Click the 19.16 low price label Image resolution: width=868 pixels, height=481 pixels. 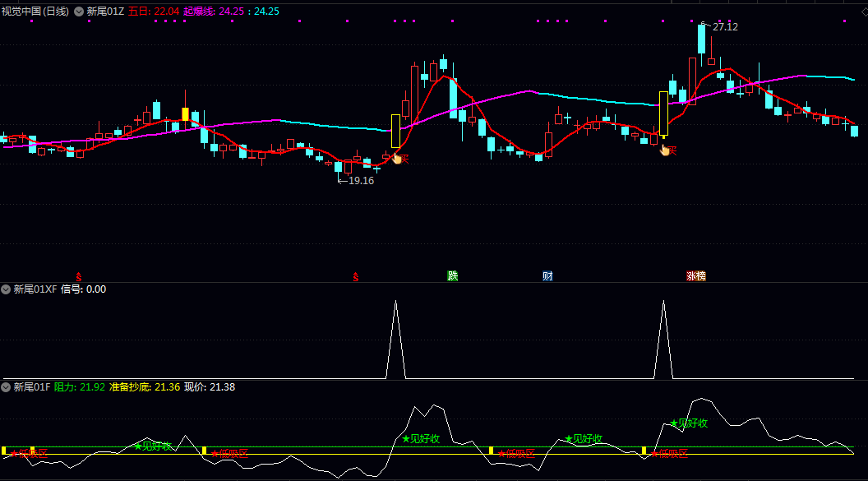tap(360, 181)
